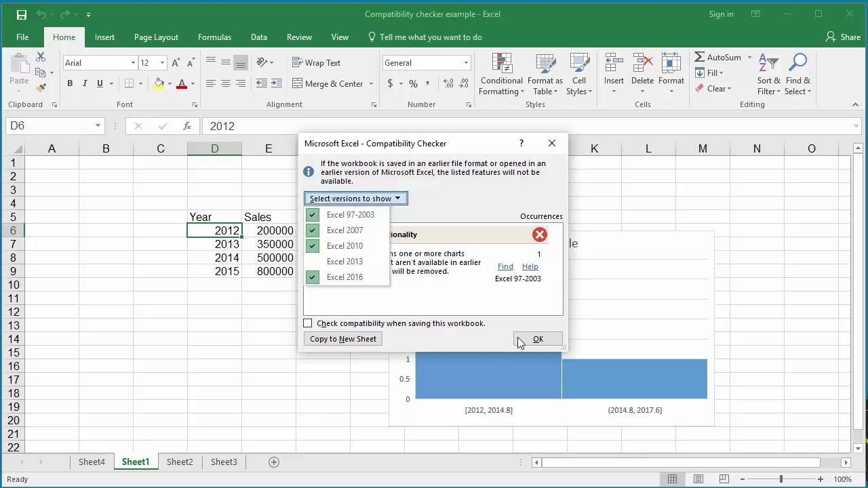The width and height of the screenshot is (868, 488).
Task: Decrease font size with small A icon
Action: 191,62
